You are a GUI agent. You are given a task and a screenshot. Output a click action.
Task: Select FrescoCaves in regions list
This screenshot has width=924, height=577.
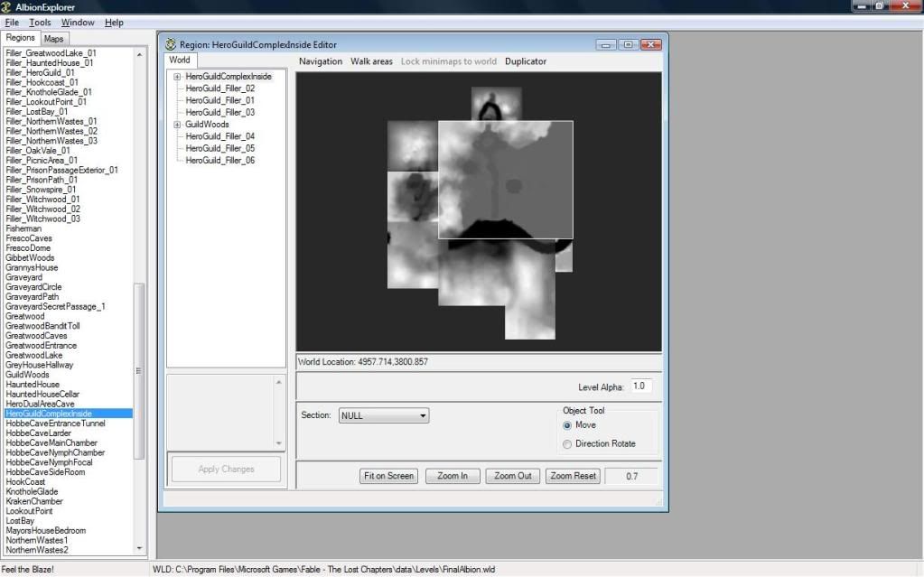(x=29, y=238)
